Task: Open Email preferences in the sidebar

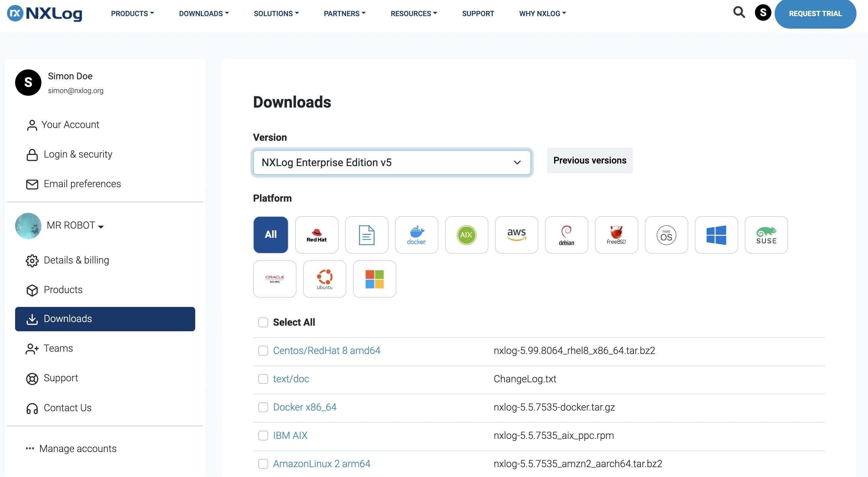Action: 82,184
